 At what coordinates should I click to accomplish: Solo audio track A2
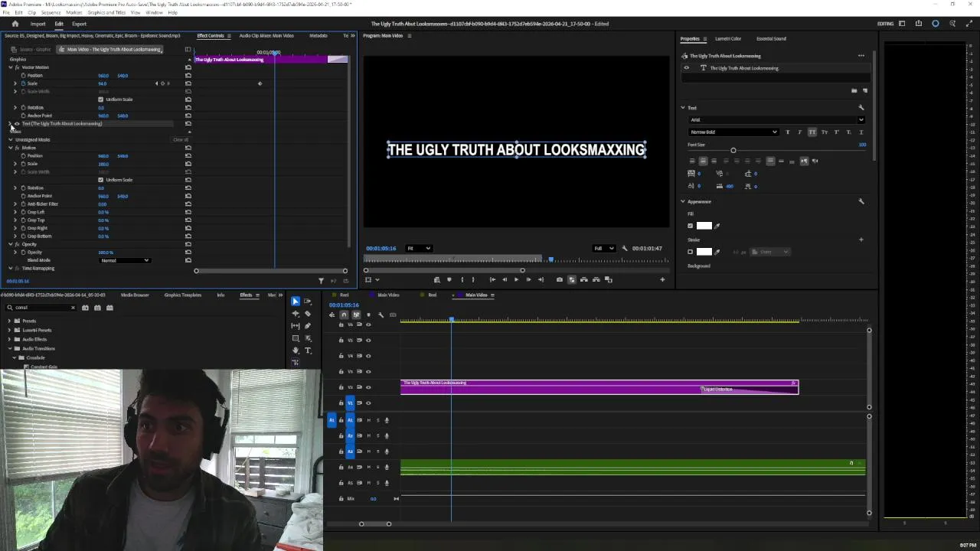377,436
